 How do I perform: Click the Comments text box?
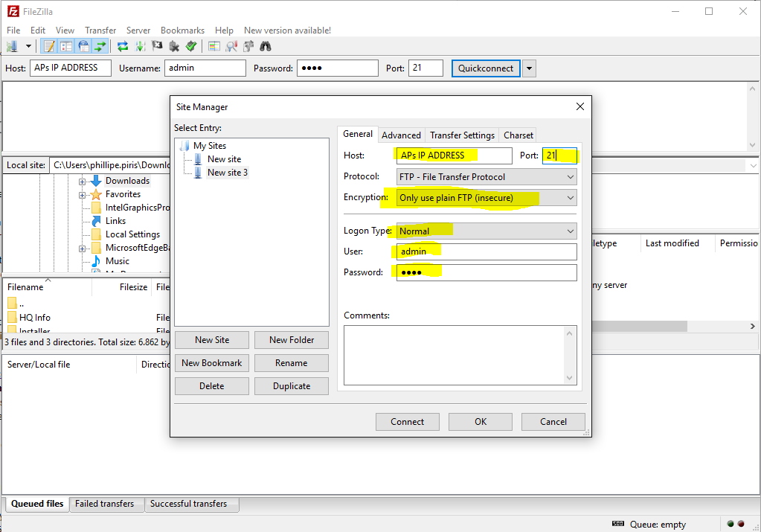[454, 355]
